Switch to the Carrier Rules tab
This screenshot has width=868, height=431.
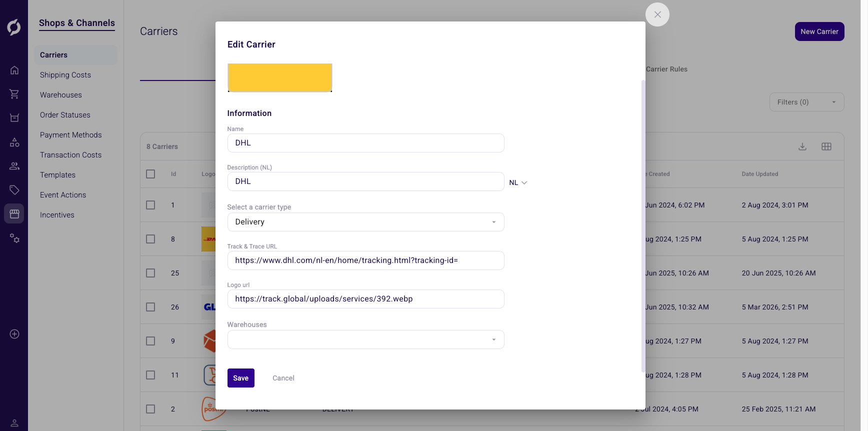tap(666, 69)
